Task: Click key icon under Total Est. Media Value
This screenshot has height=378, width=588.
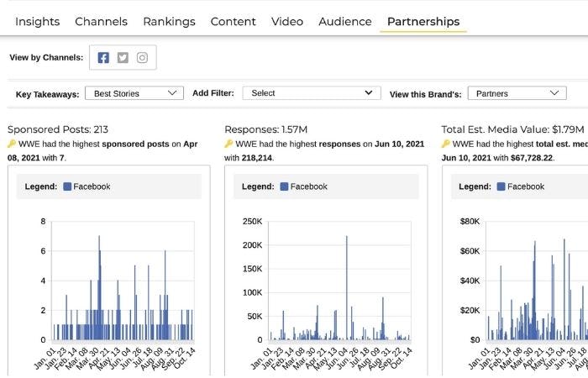Action: [445, 144]
